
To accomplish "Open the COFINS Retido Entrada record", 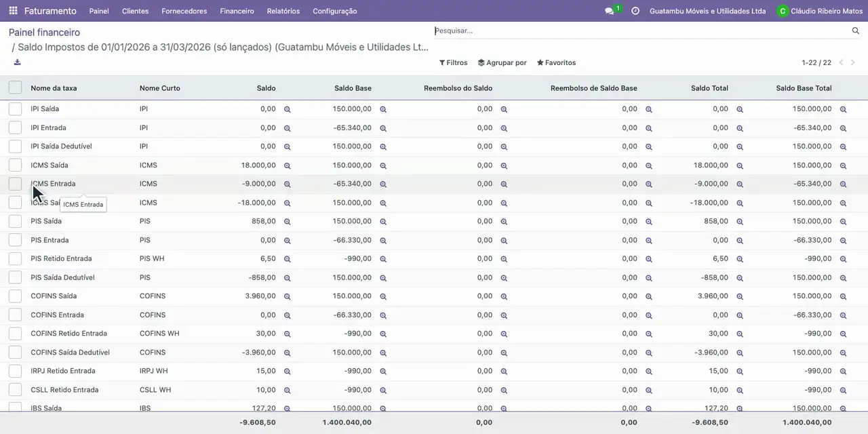I will point(68,333).
